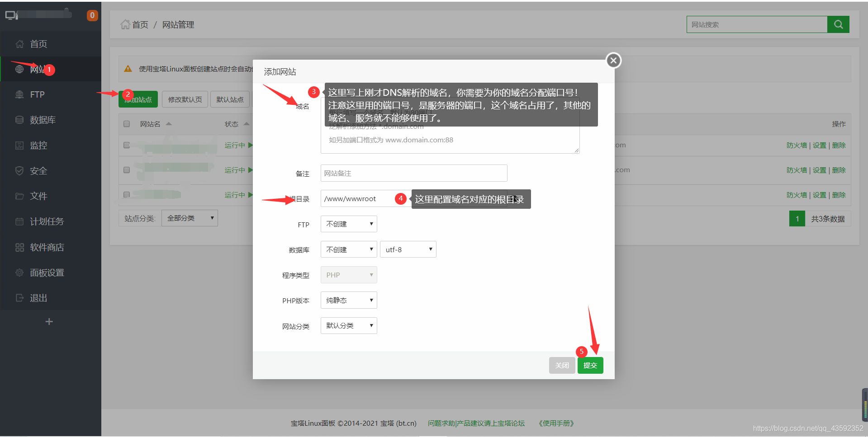
Task: Open the 首页 sidebar item
Action: tap(51, 44)
